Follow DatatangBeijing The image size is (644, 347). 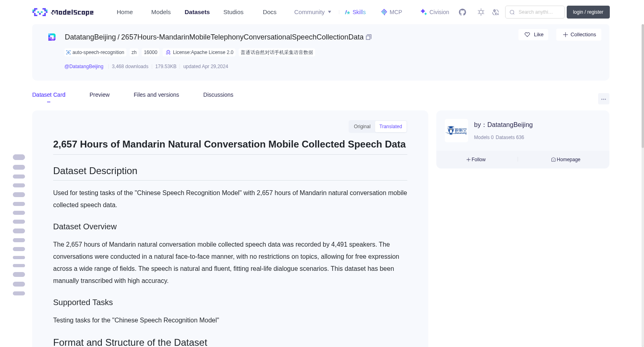(476, 160)
